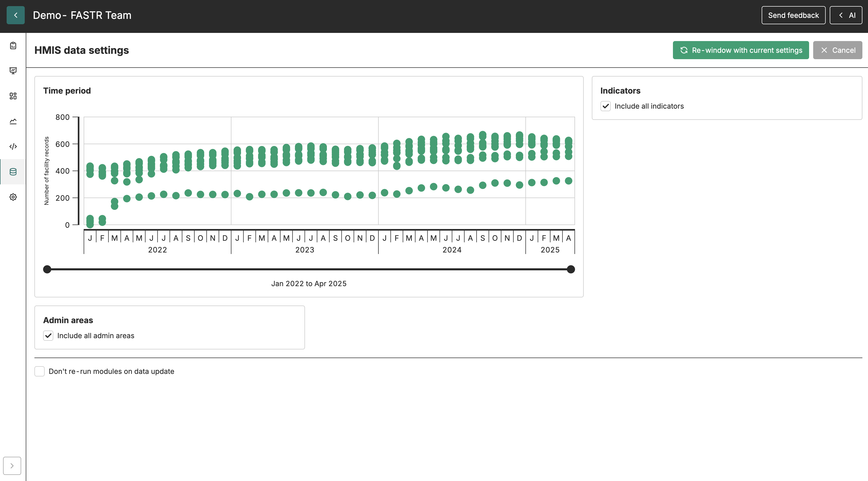Screen dimensions: 868x481
Task: Uncheck Include all admin areas
Action: 48,336
